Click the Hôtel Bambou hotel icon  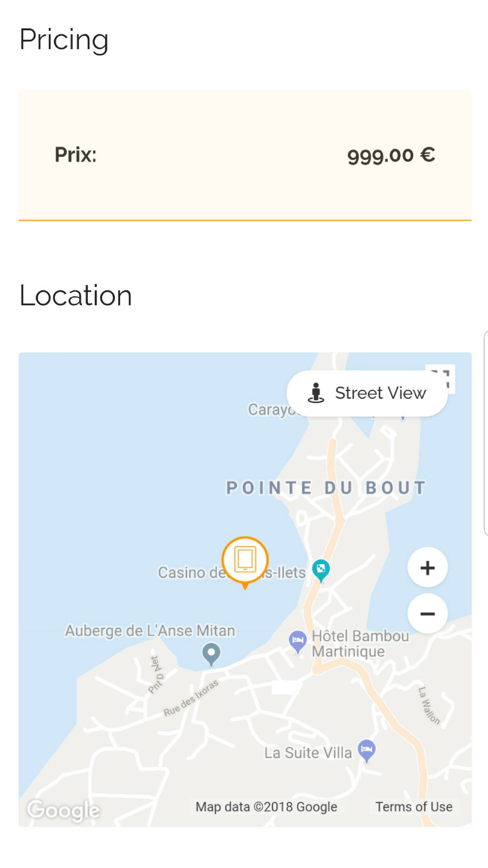(297, 641)
